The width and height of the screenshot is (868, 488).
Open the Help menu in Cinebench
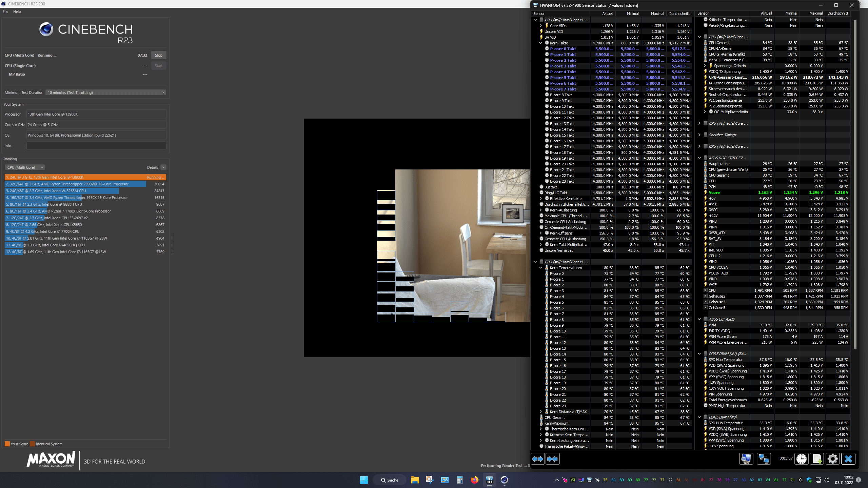click(x=17, y=12)
